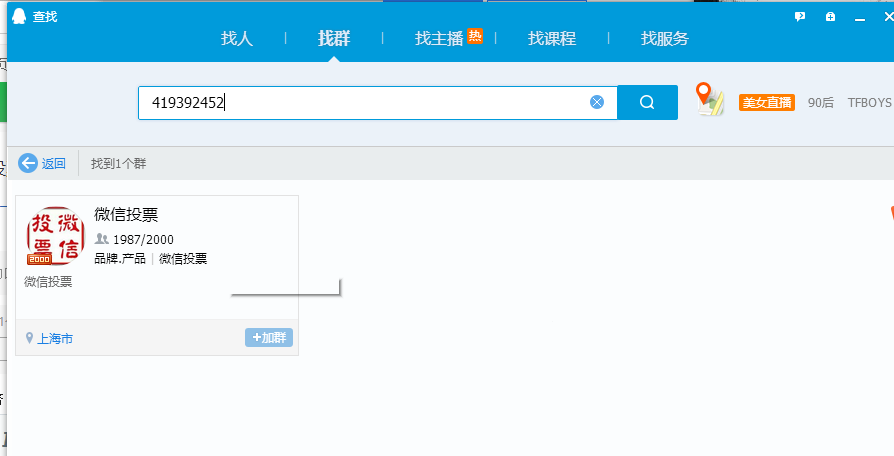This screenshot has height=456, width=894.
Task: Click the TFBOYS hot keyword
Action: (x=869, y=102)
